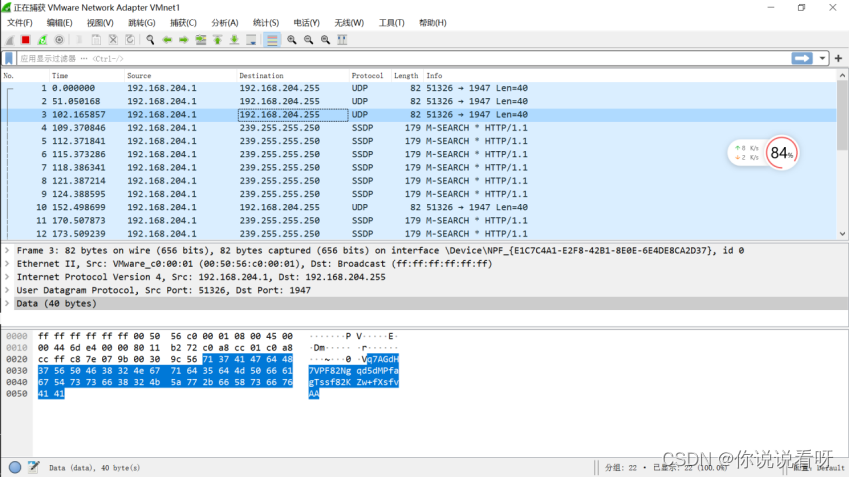This screenshot has height=478, width=849.
Task: Open the 工具(T) menu
Action: tap(391, 23)
